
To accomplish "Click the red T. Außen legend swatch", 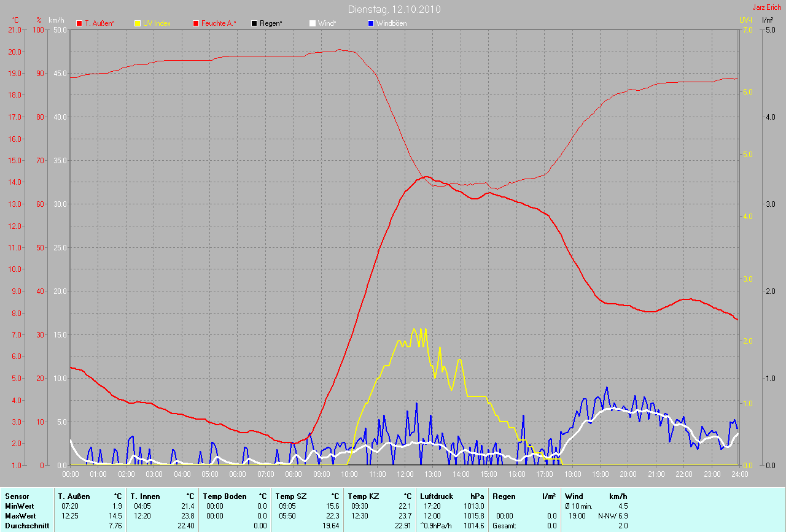I will tap(79, 23).
